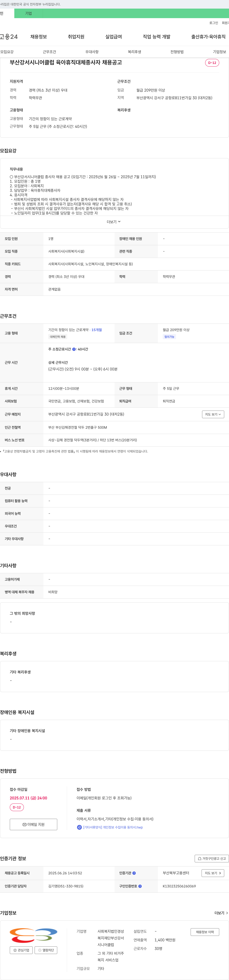Image resolution: width=229 pixels, height=980 pixels.
Task: Click the 15개월 contract duration text
Action: click(x=97, y=330)
